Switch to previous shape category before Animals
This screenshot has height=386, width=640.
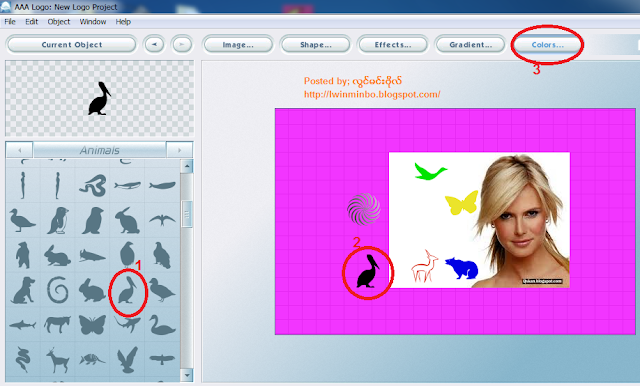pos(20,150)
